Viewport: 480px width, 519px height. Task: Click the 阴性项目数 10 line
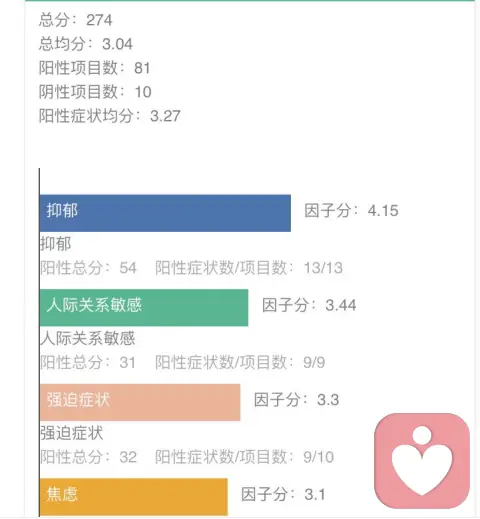[x=95, y=92]
